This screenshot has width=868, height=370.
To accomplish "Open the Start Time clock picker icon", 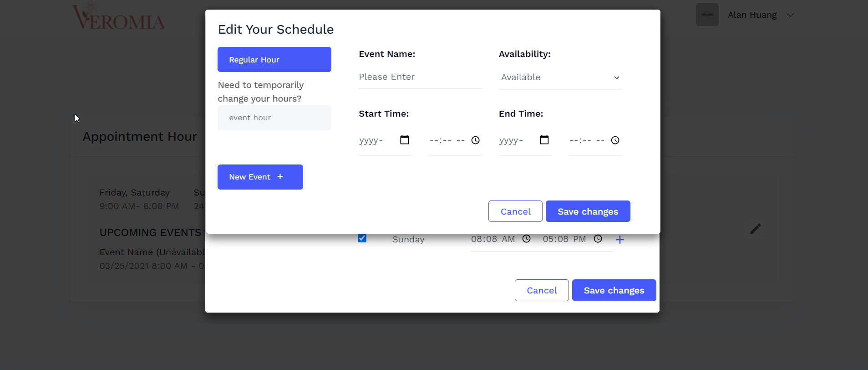I will [x=476, y=140].
